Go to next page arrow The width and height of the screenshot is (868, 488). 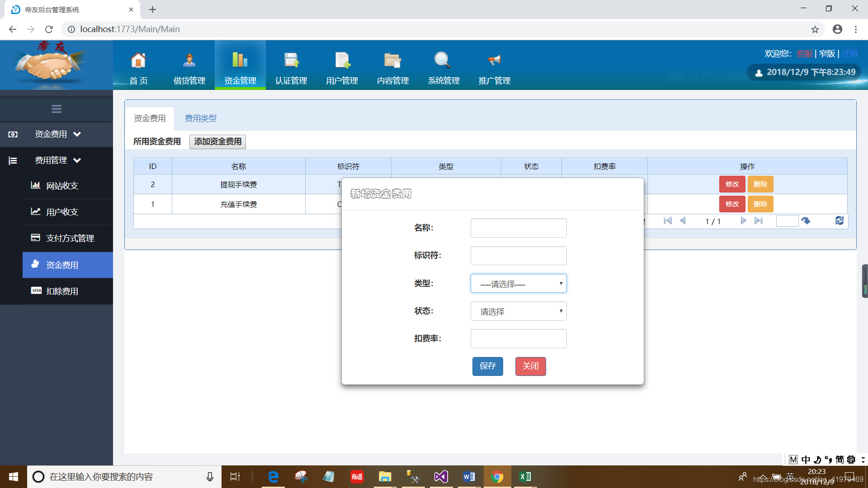pyautogui.click(x=743, y=221)
